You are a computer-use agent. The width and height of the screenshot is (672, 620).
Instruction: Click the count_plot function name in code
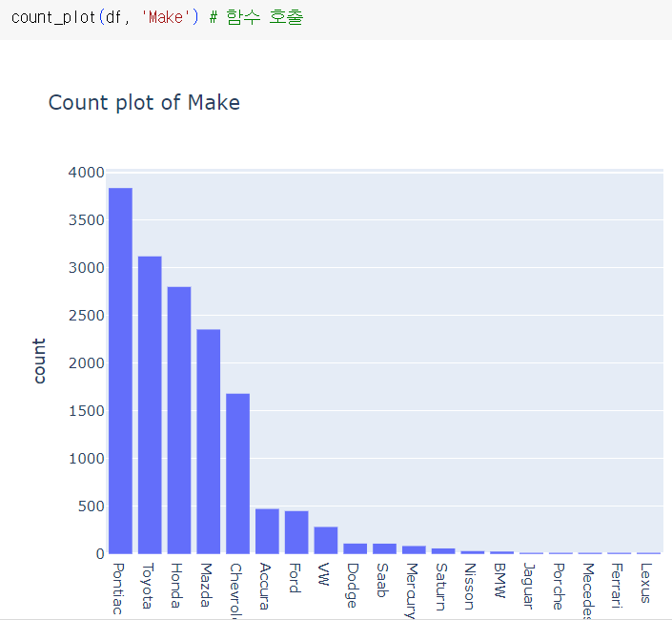(53, 17)
